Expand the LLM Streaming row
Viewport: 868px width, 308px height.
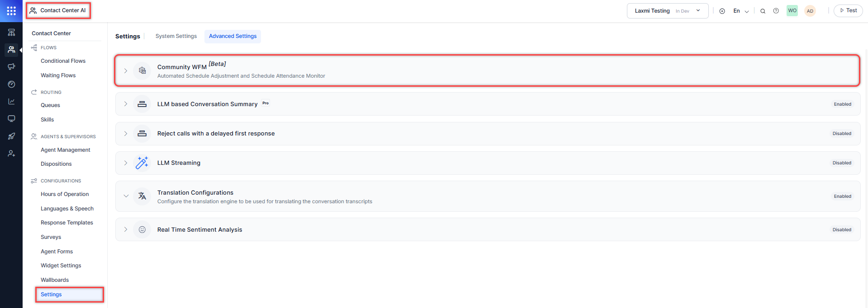[x=126, y=163]
